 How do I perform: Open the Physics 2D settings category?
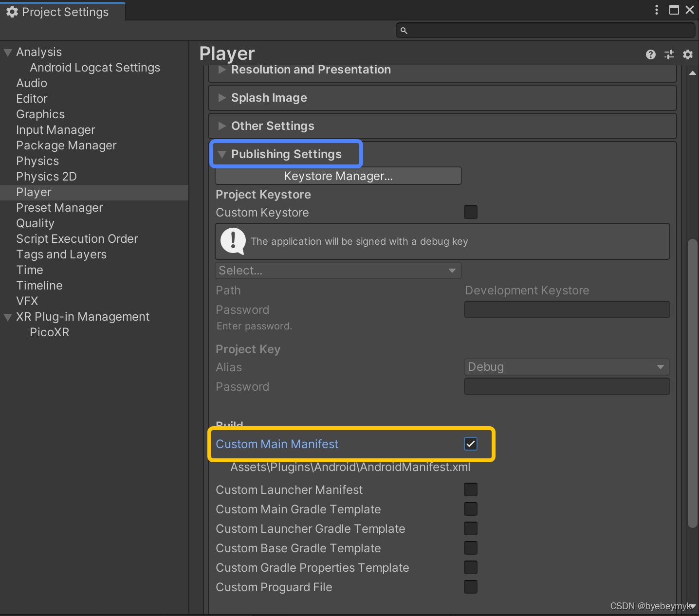click(x=46, y=177)
